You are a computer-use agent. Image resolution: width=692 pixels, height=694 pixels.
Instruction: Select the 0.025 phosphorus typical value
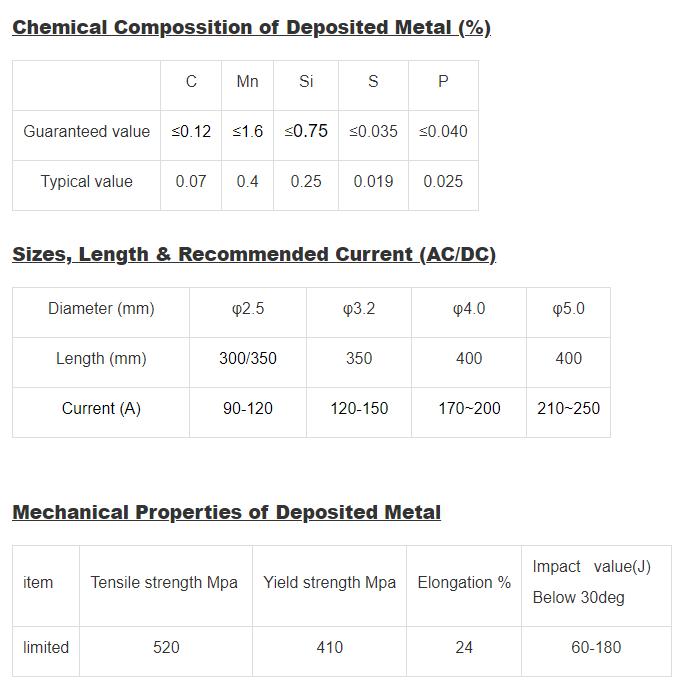point(443,181)
